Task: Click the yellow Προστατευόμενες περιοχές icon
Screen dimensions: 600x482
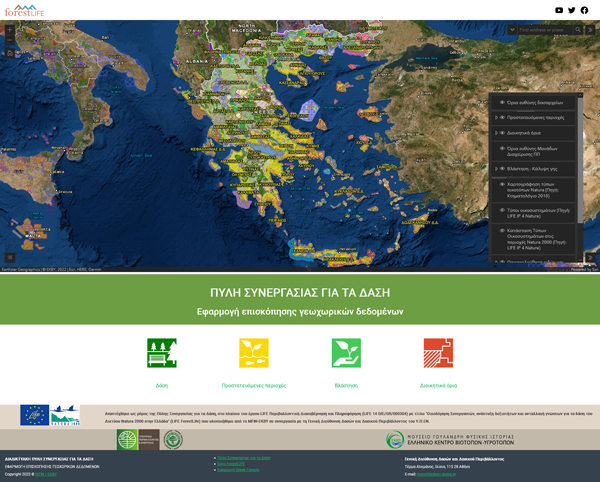Action: (x=253, y=353)
